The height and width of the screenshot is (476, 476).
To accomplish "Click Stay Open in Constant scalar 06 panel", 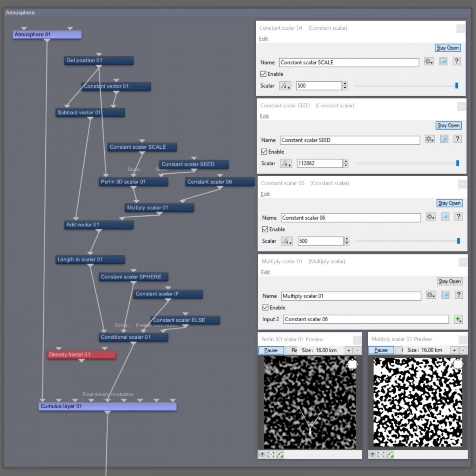I will click(449, 203).
